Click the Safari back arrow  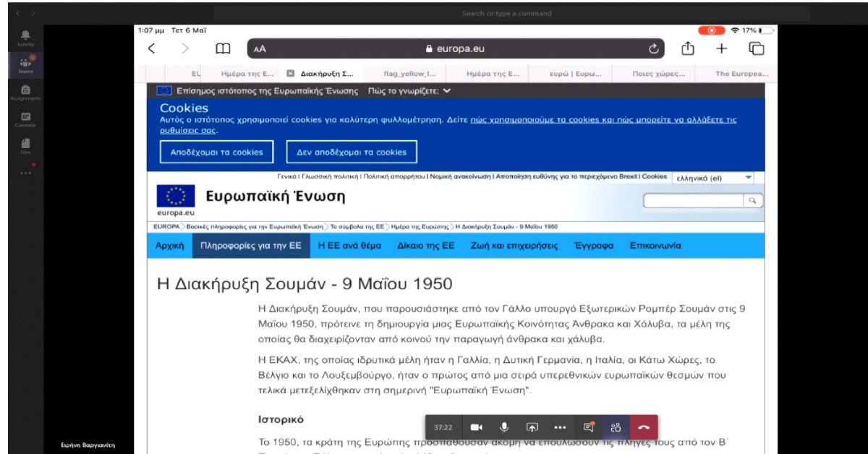[x=151, y=48]
